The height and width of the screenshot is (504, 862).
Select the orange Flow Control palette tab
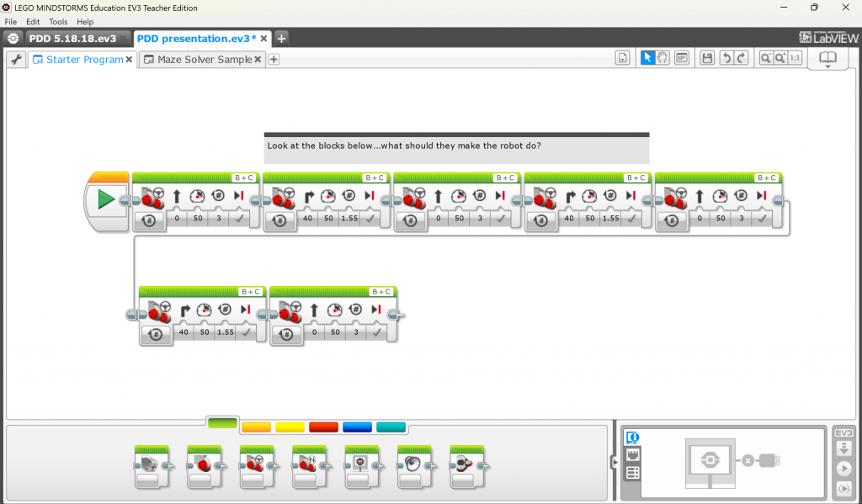coord(256,427)
